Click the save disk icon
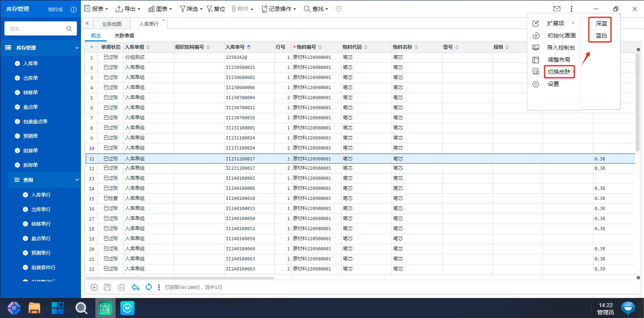Viewport: 644px width, 318px height. point(107,287)
